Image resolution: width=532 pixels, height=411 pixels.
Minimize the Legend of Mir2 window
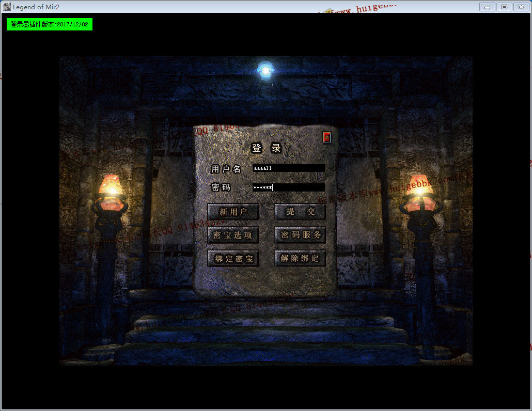487,7
